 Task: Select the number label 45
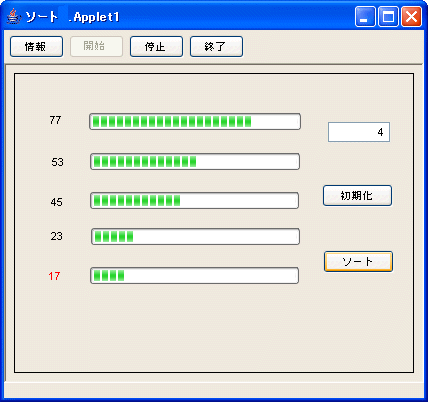tap(57, 202)
